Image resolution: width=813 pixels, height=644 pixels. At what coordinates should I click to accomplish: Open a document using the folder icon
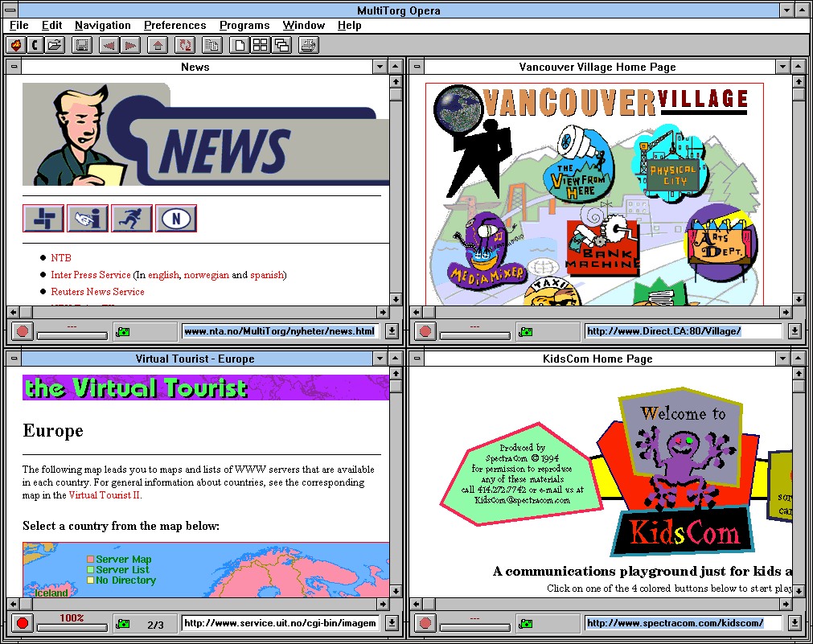pyautogui.click(x=55, y=45)
